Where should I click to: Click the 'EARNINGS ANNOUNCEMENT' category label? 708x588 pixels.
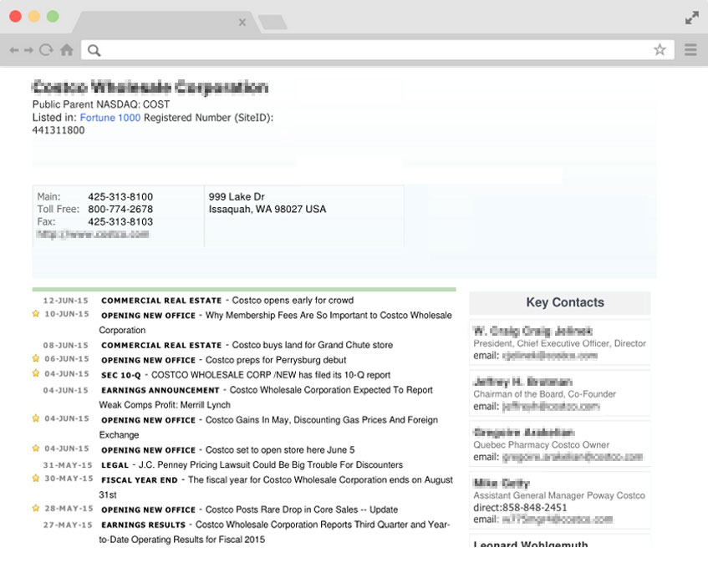point(160,390)
